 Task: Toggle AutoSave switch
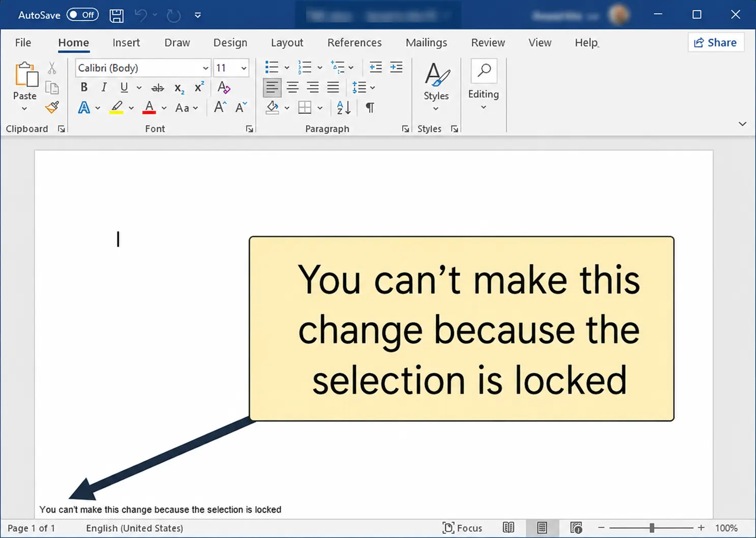point(82,15)
